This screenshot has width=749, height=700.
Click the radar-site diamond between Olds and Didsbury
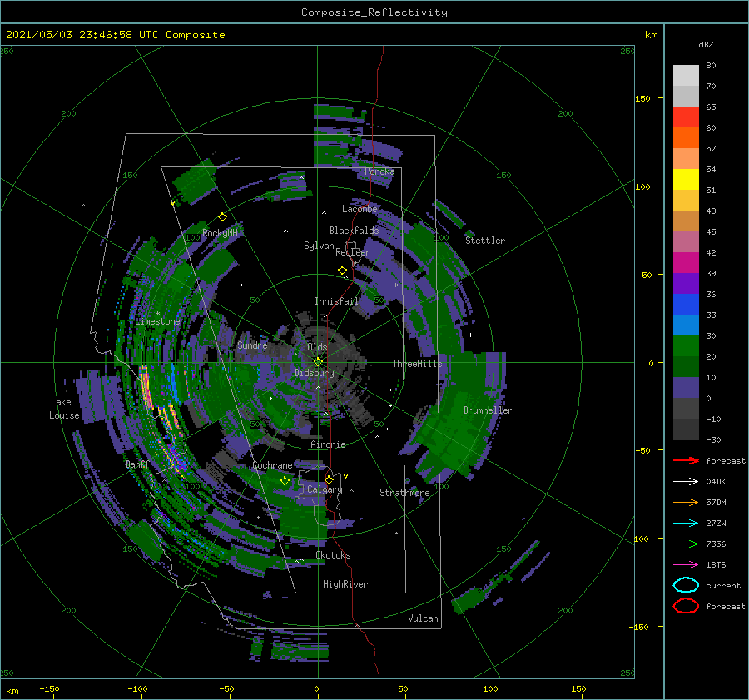coord(318,362)
